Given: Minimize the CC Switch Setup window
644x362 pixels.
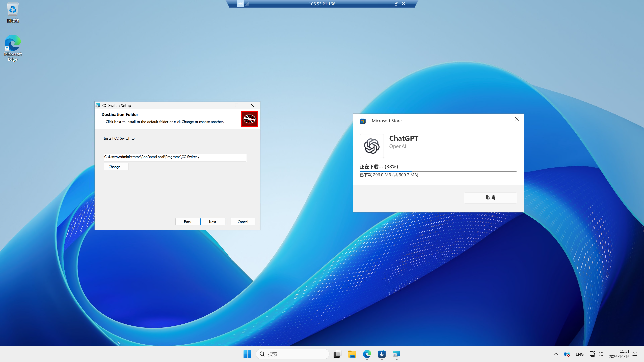Looking at the screenshot, I should tap(221, 105).
